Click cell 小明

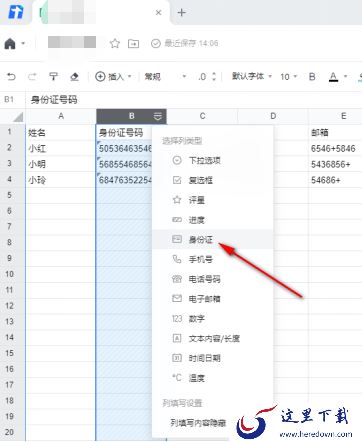(61, 164)
